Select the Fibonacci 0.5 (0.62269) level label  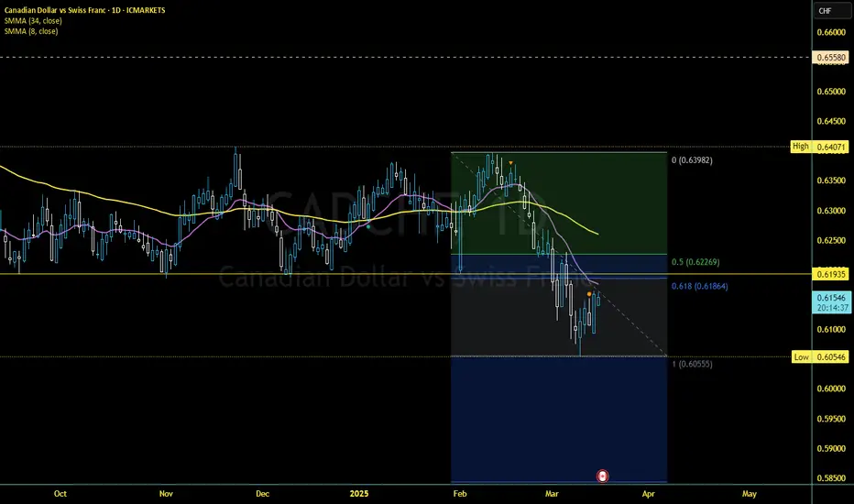[695, 262]
